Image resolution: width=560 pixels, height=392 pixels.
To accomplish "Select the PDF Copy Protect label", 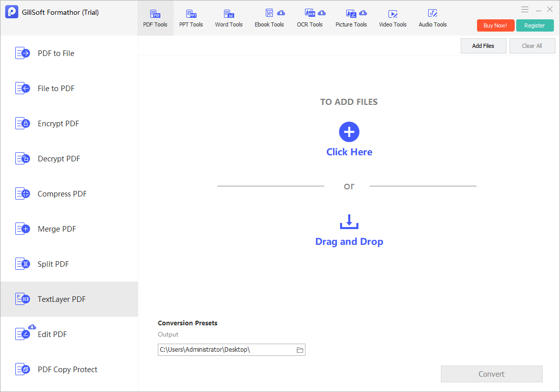I will [68, 370].
